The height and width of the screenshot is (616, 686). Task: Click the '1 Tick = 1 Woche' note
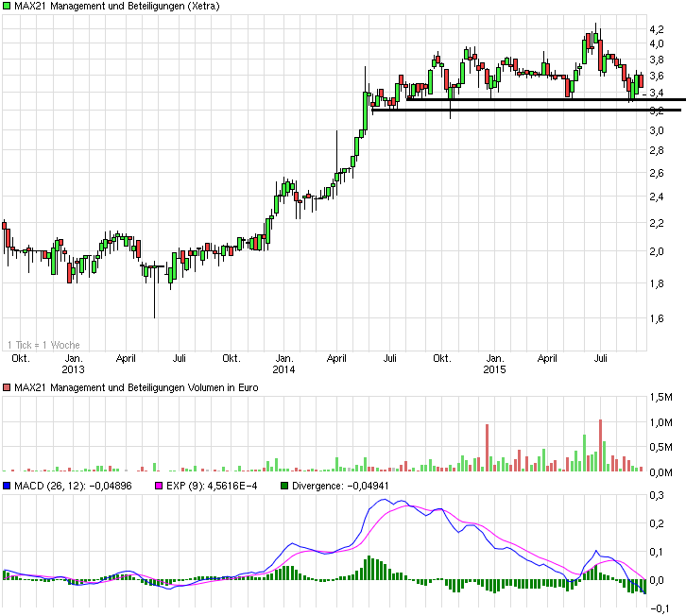[x=44, y=345]
